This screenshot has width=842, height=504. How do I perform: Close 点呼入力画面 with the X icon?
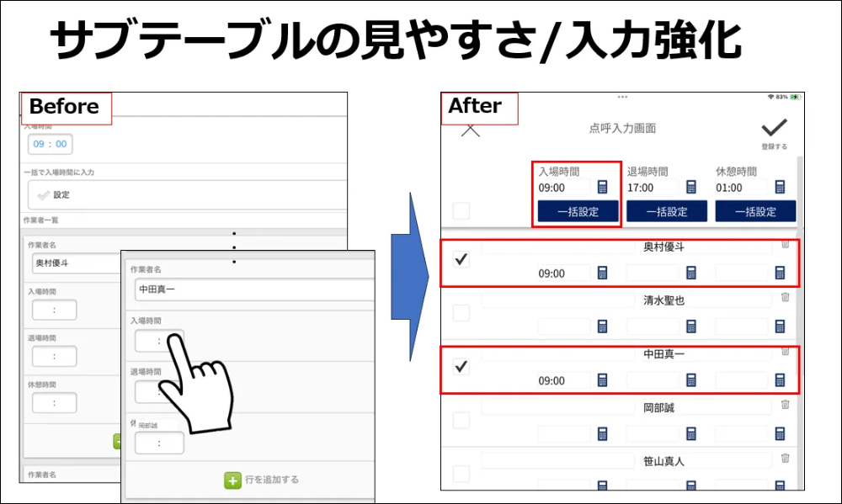click(x=471, y=130)
